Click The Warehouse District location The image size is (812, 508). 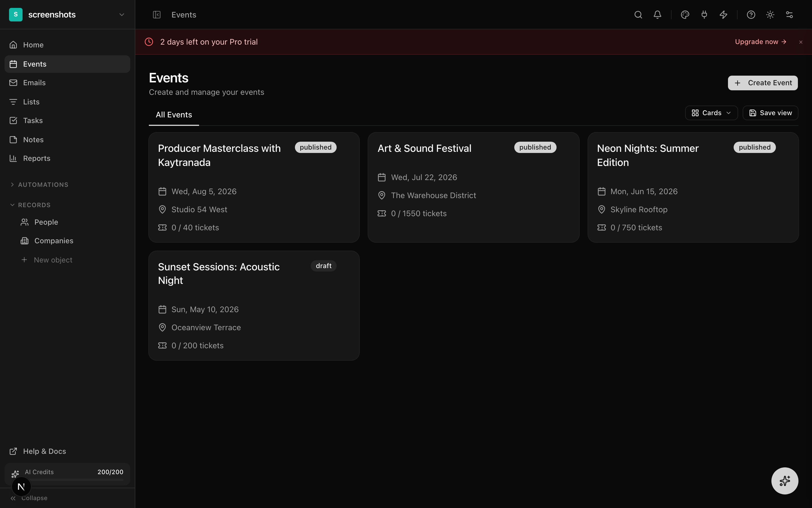[x=434, y=195]
